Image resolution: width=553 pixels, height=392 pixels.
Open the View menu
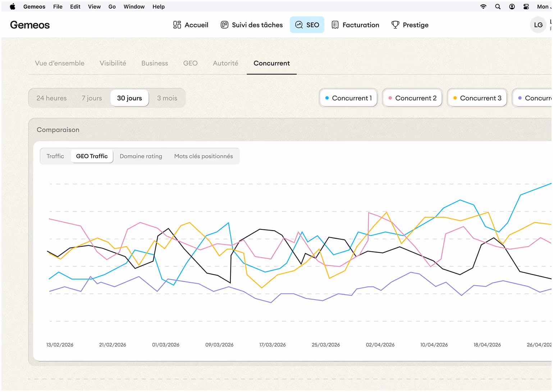(94, 6)
